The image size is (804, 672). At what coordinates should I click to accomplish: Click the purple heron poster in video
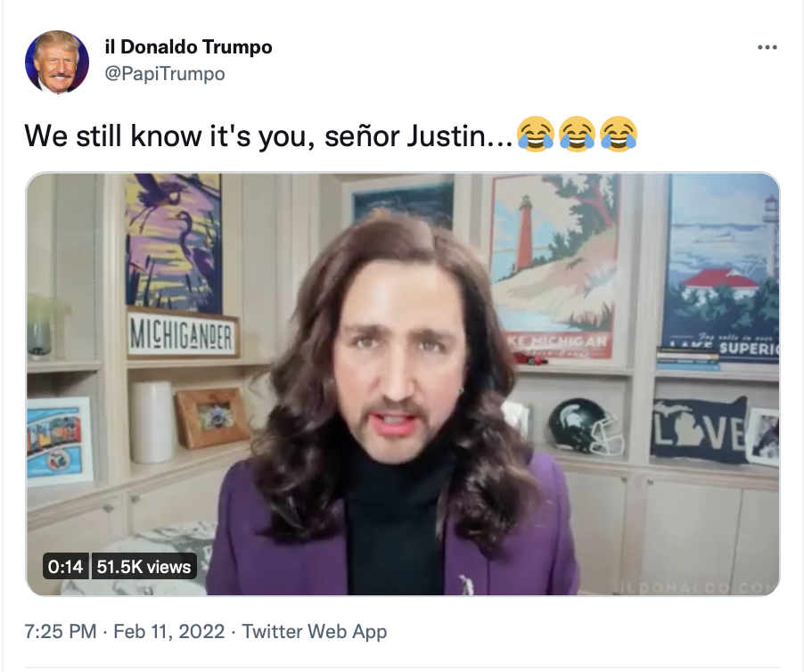(x=173, y=243)
